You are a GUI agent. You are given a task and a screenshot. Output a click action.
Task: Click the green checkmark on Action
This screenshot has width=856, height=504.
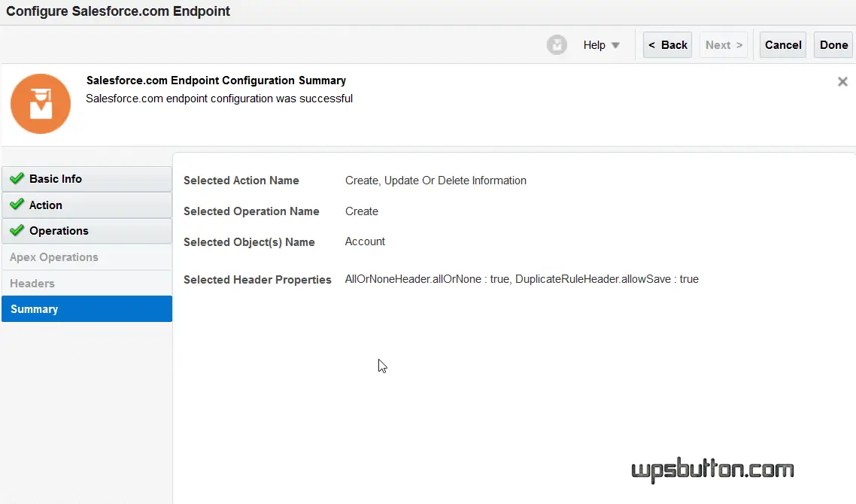(17, 204)
